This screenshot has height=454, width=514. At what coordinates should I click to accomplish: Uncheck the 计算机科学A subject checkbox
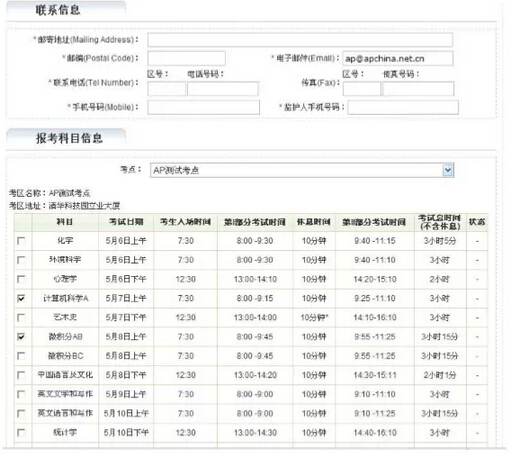pyautogui.click(x=21, y=298)
